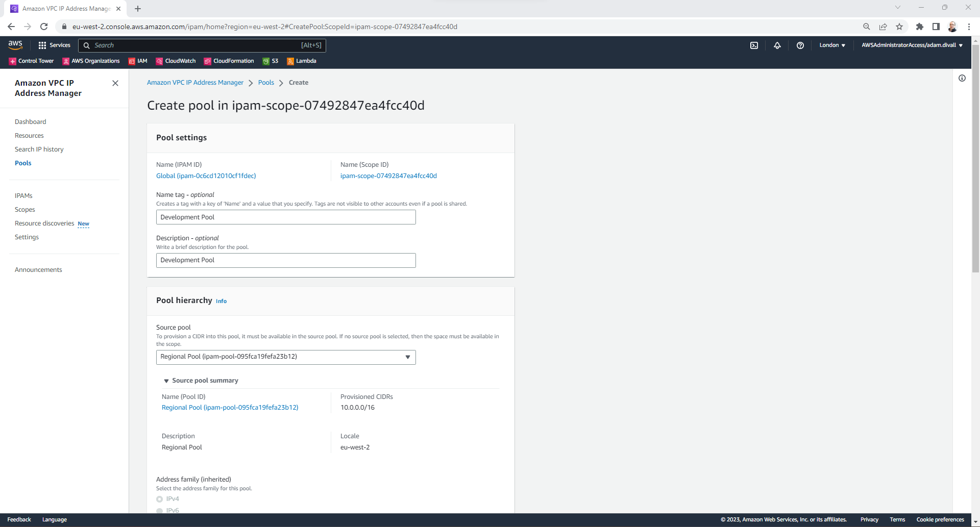Screen dimensions: 980x527
Task: Open the Chrome profile avatar
Action: (x=952, y=27)
